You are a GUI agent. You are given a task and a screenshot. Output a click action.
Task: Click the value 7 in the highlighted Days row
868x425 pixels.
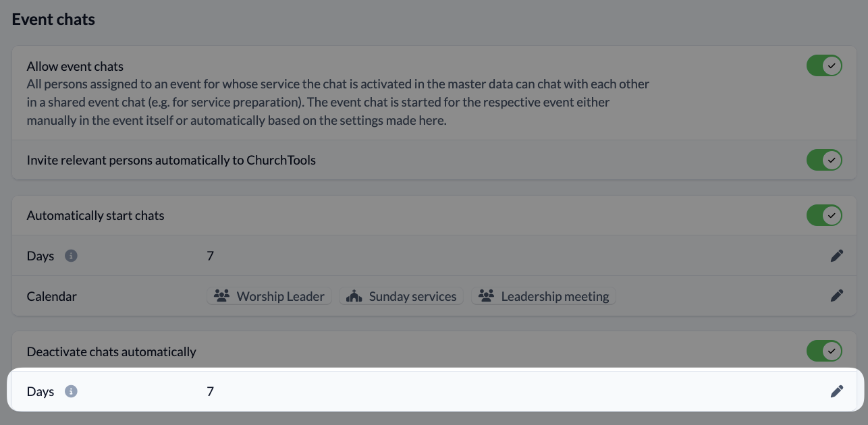211,391
